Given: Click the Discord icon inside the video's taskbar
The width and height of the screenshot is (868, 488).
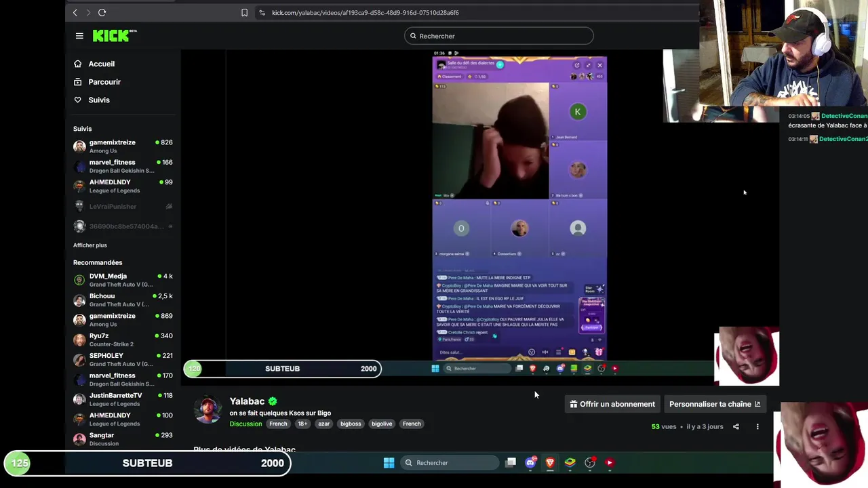Looking at the screenshot, I should coord(560,369).
